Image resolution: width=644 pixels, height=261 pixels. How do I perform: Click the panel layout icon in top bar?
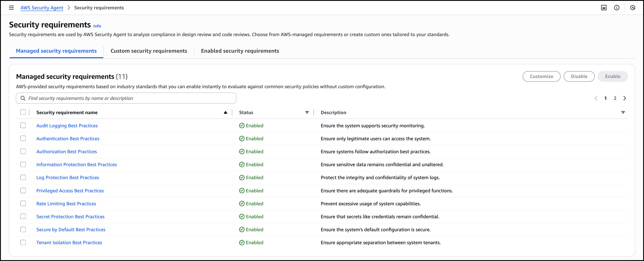pyautogui.click(x=603, y=8)
